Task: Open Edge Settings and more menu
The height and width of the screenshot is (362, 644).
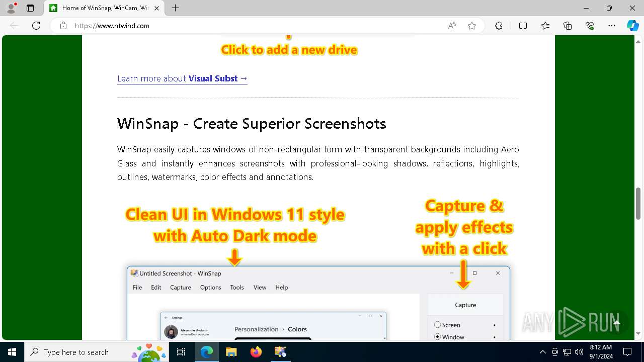Action: [612, 26]
